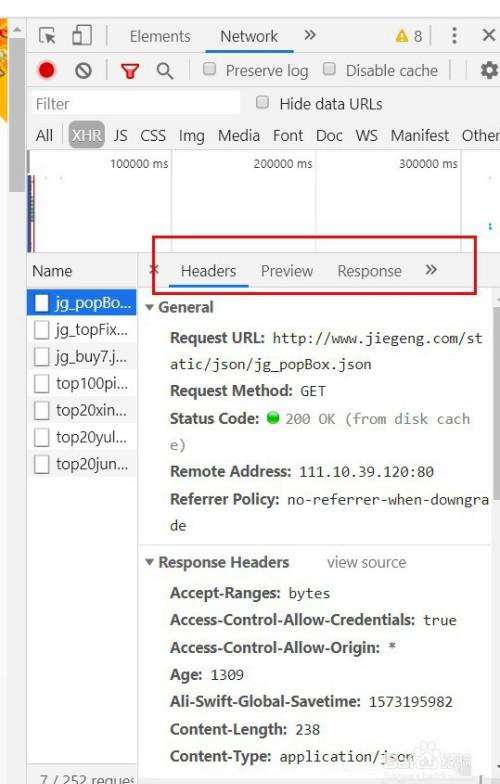Check the Disable cache option
The height and width of the screenshot is (784, 500).
click(x=329, y=69)
